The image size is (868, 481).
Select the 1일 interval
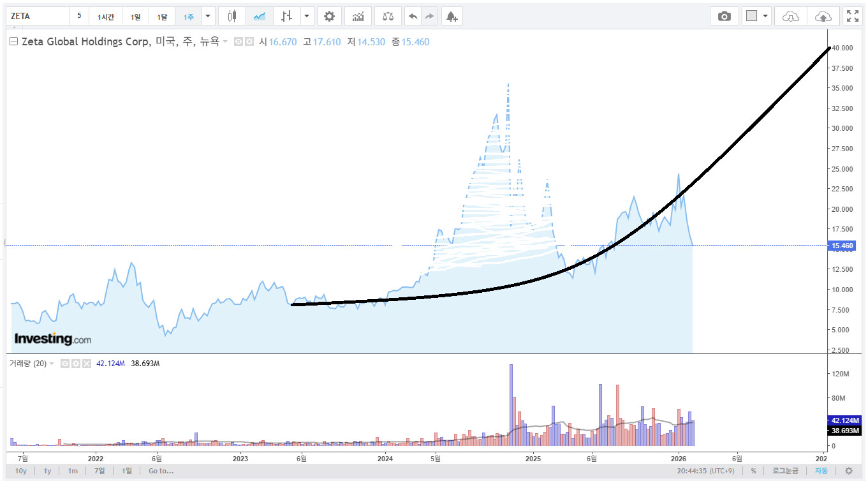pos(136,16)
